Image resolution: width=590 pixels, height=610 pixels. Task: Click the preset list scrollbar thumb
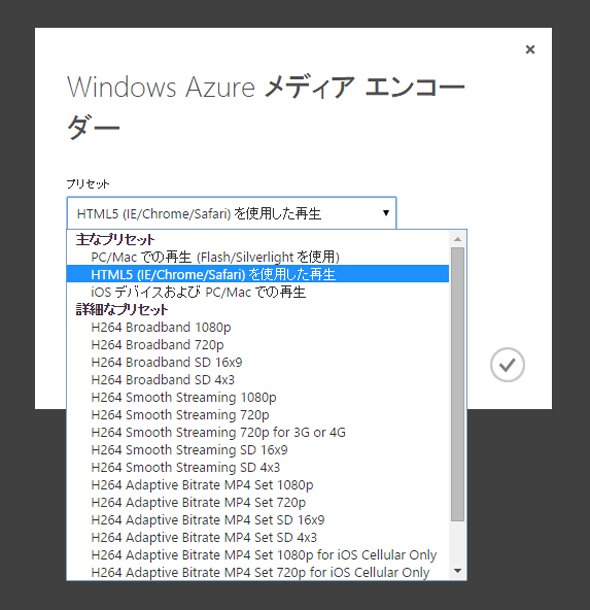point(458,384)
